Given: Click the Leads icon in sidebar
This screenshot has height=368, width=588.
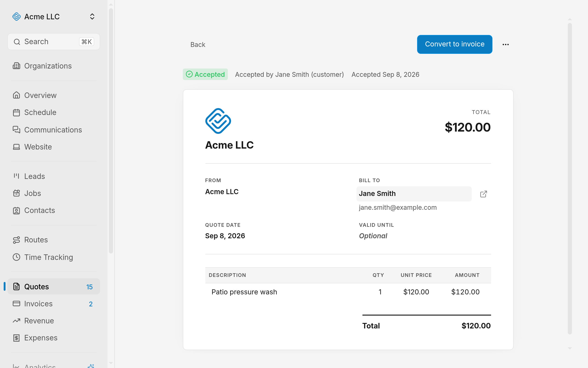Looking at the screenshot, I should (16, 176).
